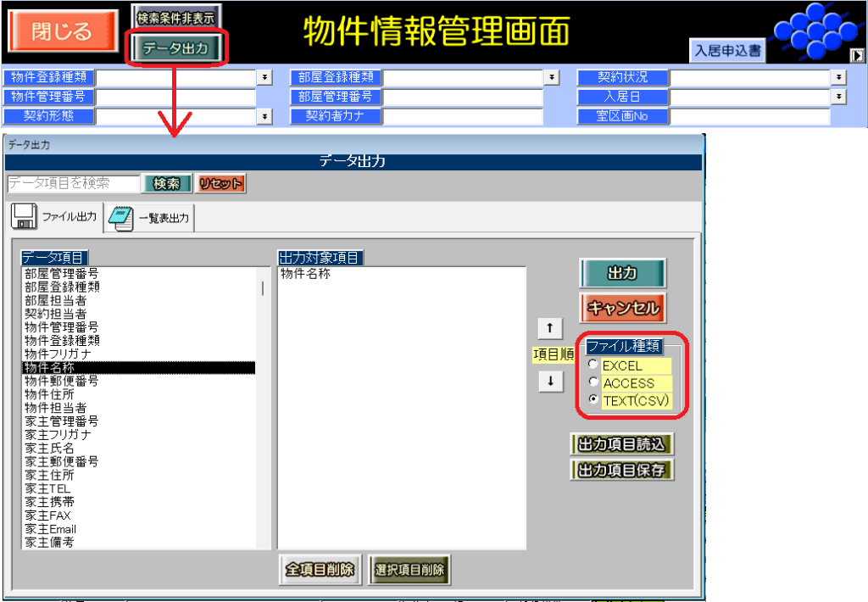Click the notepad list output icon
This screenshot has height=602, width=868.
pos(120,218)
